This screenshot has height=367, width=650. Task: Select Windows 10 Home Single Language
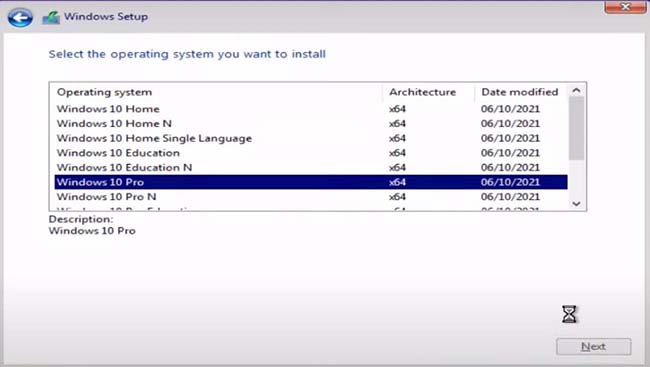(x=311, y=138)
